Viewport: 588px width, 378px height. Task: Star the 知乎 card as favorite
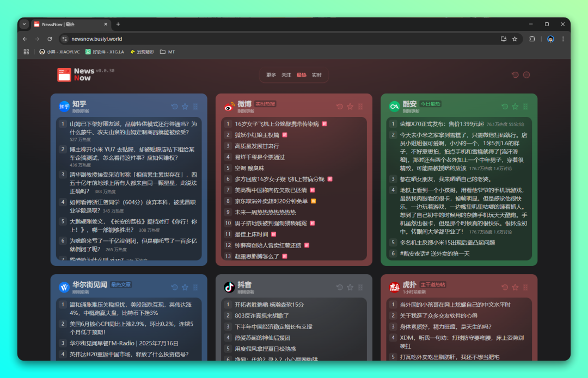[185, 107]
